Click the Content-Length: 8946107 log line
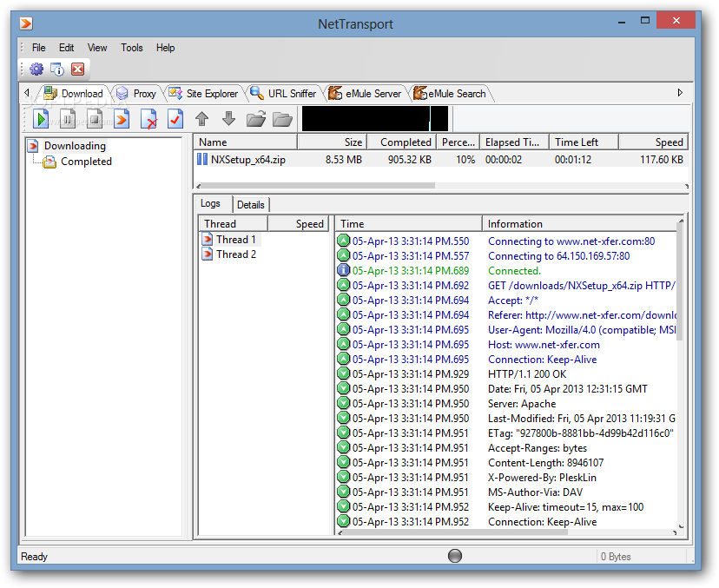 pos(545,463)
